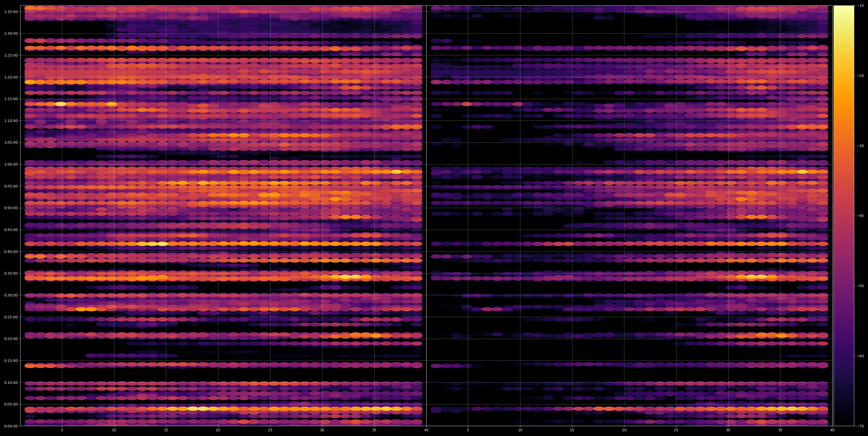Select the colorbar tick label "−20"

click(860, 76)
